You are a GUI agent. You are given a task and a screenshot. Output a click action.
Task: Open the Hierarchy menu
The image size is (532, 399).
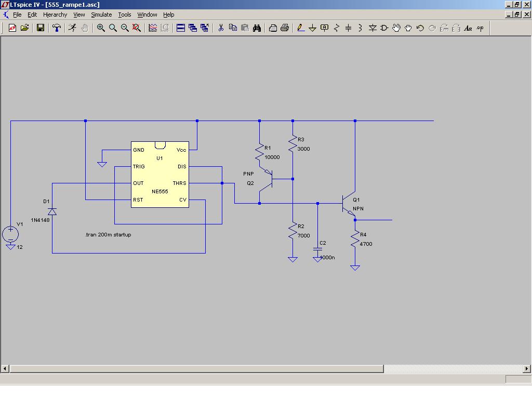(x=55, y=15)
